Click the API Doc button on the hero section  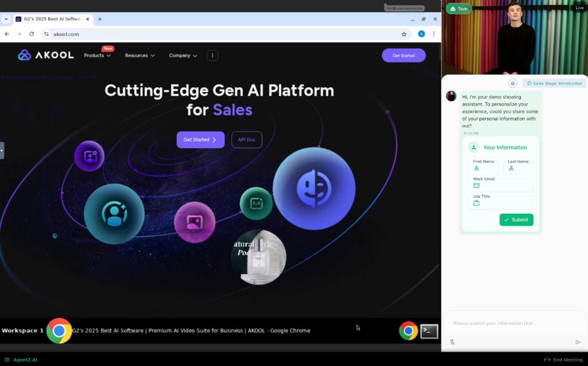point(246,140)
